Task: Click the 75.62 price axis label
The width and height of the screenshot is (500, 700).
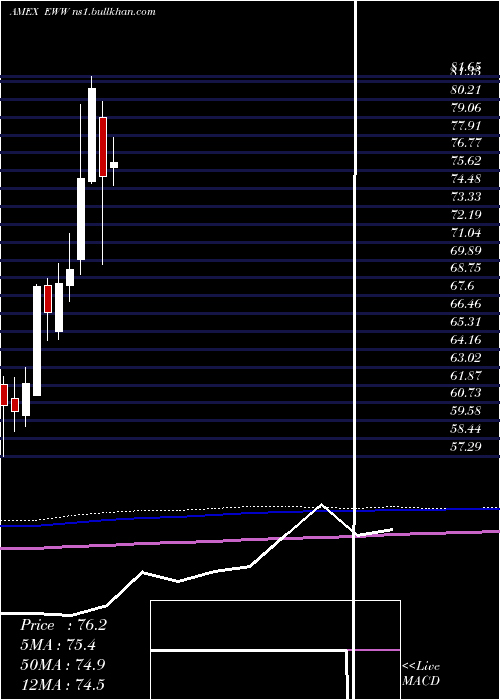Action: [x=466, y=161]
